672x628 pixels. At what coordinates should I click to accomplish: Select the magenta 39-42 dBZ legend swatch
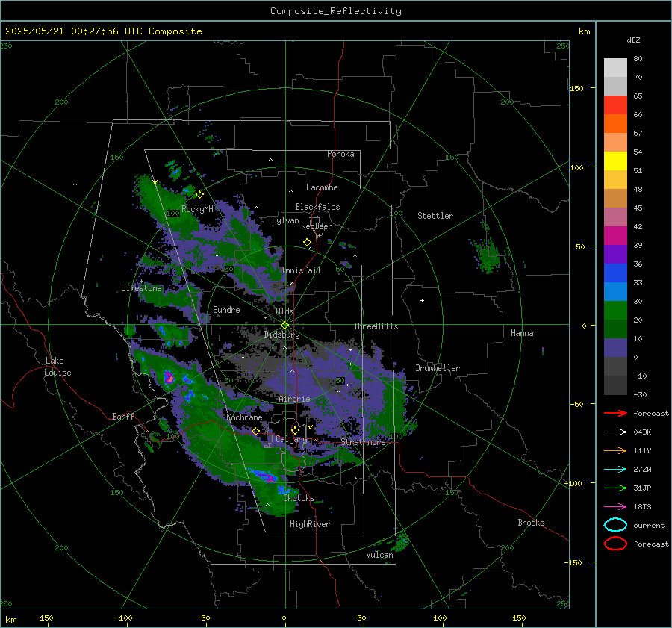click(615, 236)
